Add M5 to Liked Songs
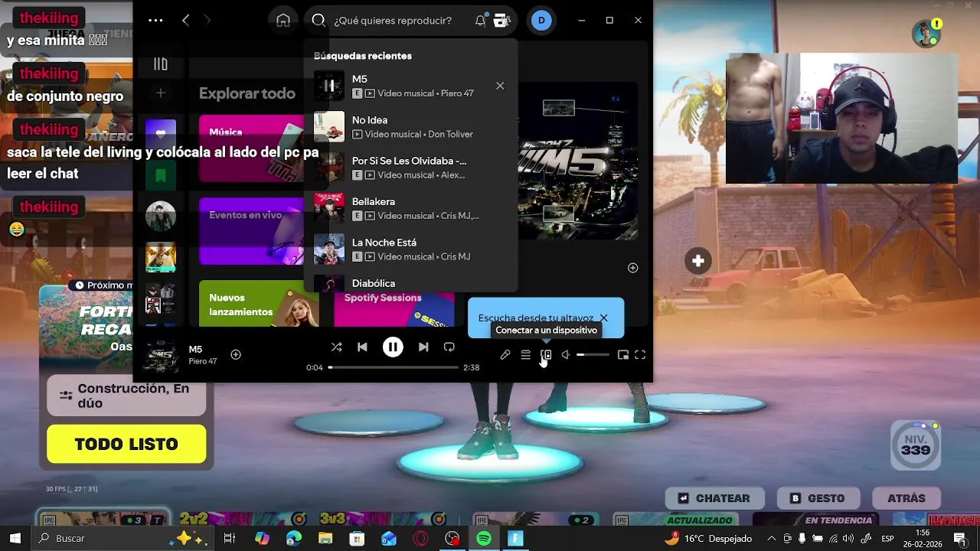The width and height of the screenshot is (980, 551). coord(236,354)
